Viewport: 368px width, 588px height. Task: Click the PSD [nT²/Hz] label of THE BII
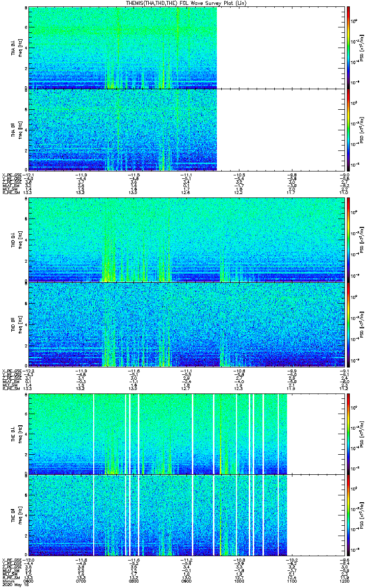[x=362, y=515]
